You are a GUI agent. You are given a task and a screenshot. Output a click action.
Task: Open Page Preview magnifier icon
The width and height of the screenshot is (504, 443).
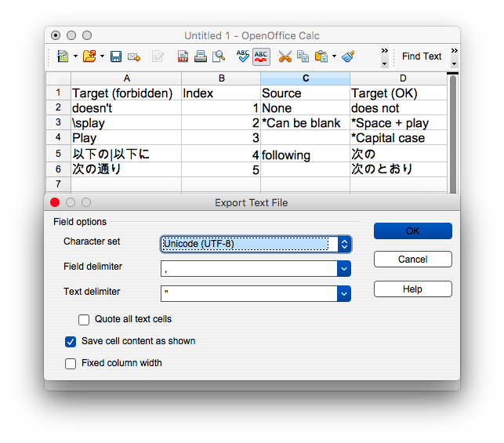[219, 56]
